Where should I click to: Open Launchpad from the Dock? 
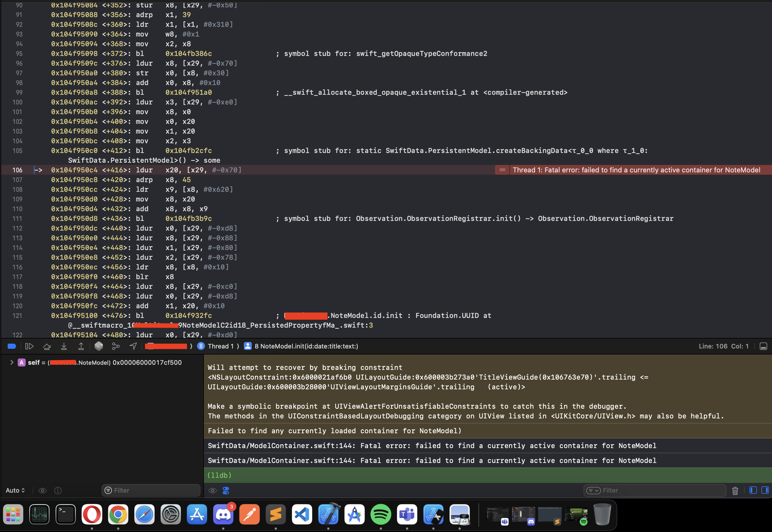click(x=13, y=514)
